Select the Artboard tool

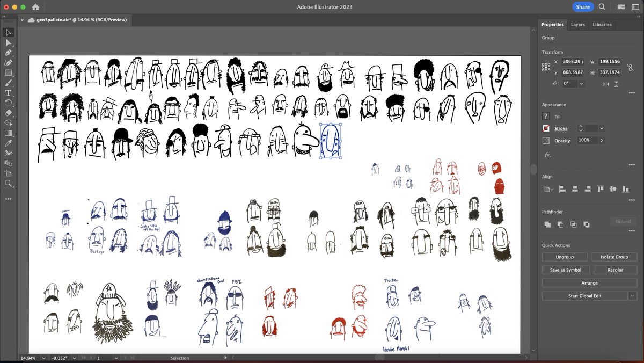coord(9,173)
